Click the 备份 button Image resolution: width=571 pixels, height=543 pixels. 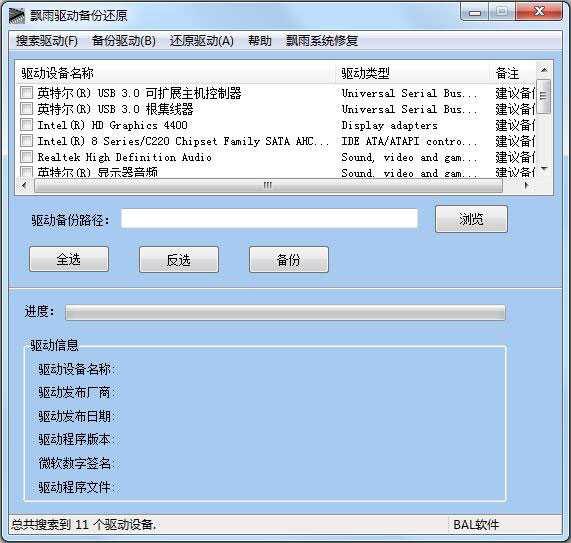[289, 259]
